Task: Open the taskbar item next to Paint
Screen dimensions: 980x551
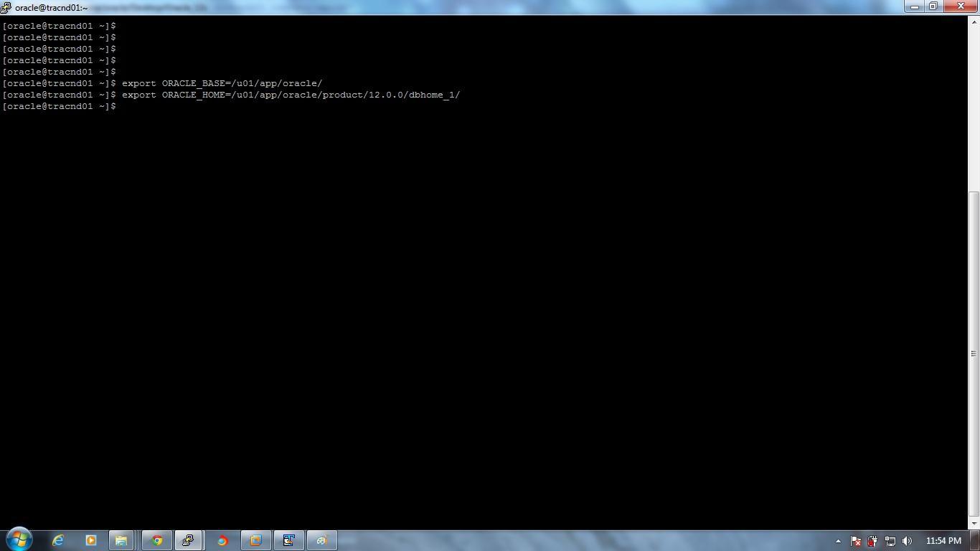Action: [x=288, y=540]
